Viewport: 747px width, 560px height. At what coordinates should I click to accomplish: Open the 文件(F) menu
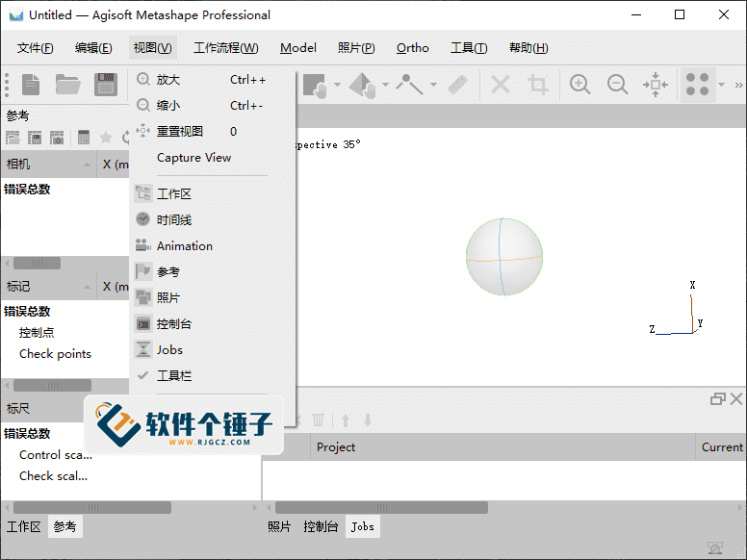pos(36,48)
